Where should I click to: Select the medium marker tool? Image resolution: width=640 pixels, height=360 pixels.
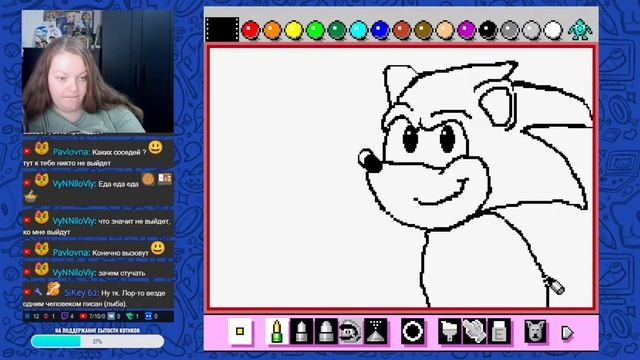point(301,331)
